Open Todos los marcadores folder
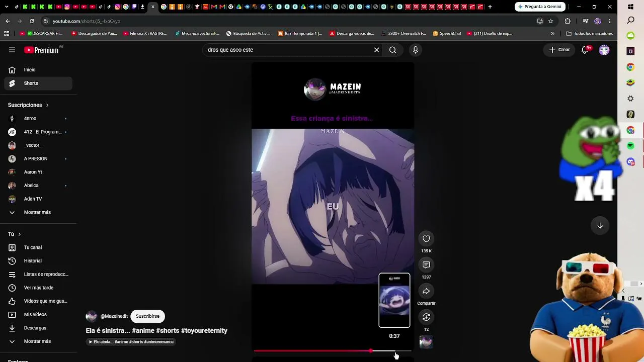Image resolution: width=644 pixels, height=362 pixels. point(589,34)
